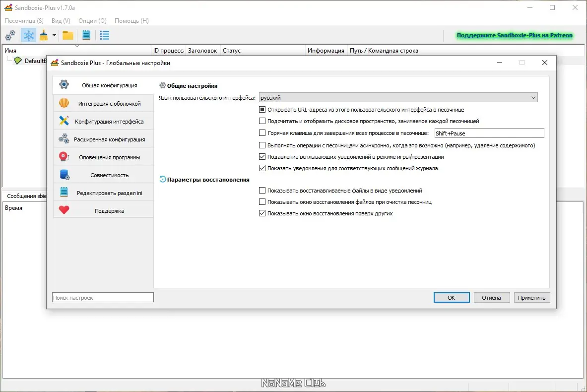Image resolution: width=587 pixels, height=392 pixels.
Task: Click the blue notepad ini editor toolbar icon
Action: (86, 36)
